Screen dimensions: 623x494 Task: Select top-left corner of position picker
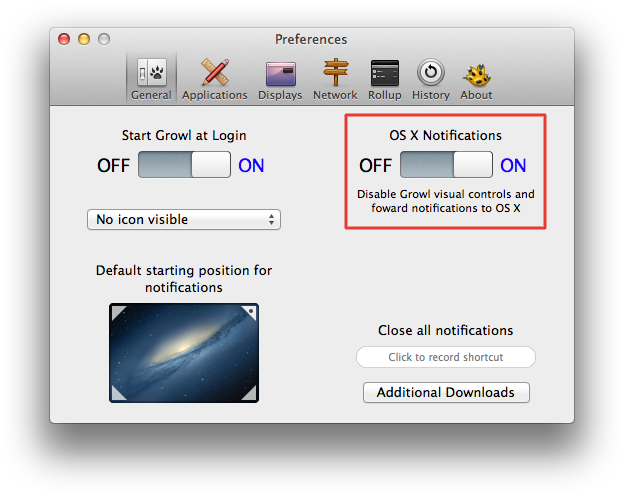tap(118, 312)
